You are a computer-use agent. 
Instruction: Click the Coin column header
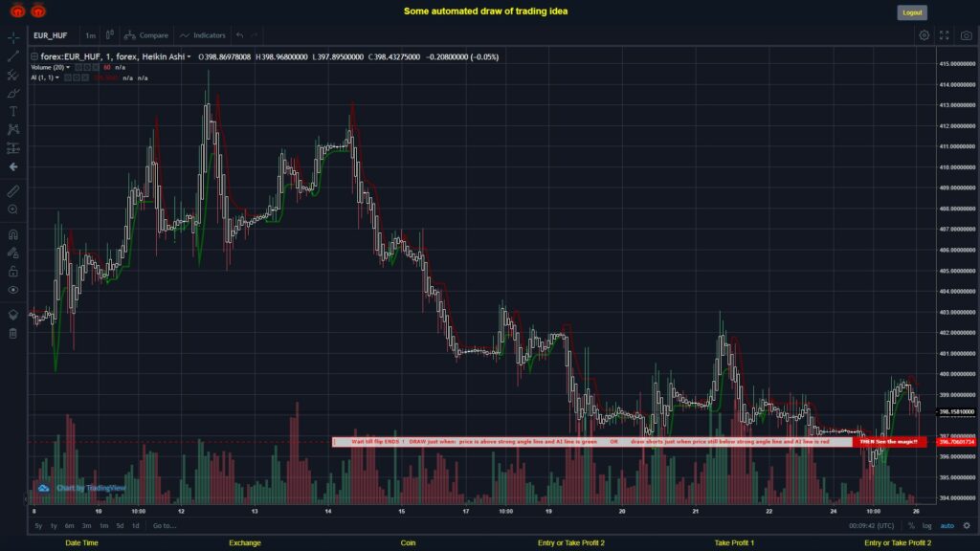[x=408, y=543]
